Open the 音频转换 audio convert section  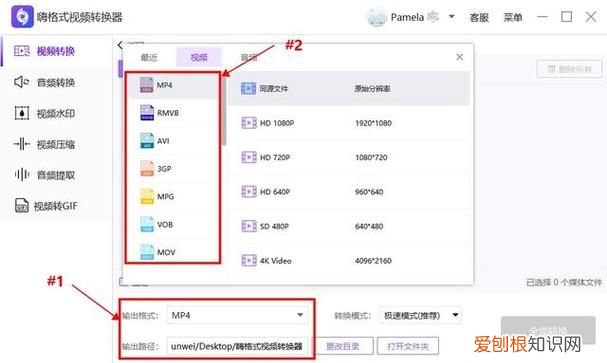[x=44, y=82]
